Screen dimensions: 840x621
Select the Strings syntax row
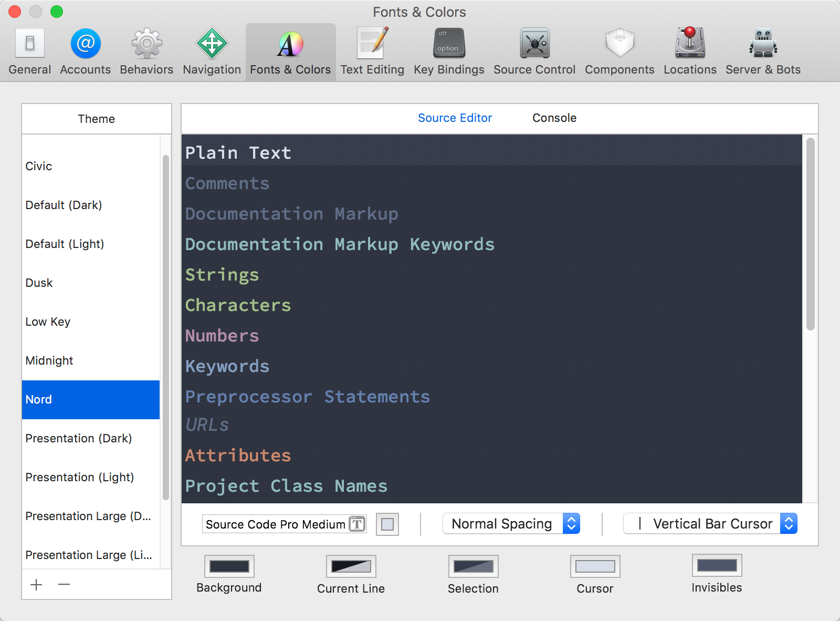click(x=492, y=274)
